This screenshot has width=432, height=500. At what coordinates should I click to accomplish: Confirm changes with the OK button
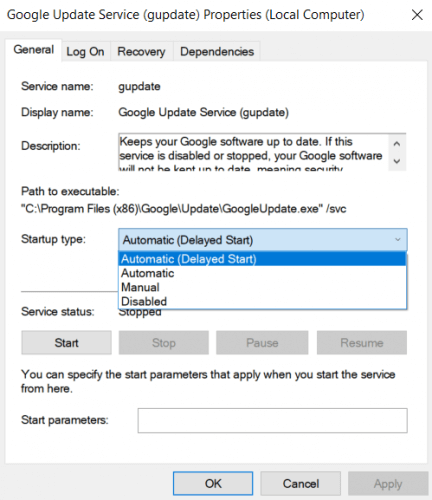coord(213,483)
